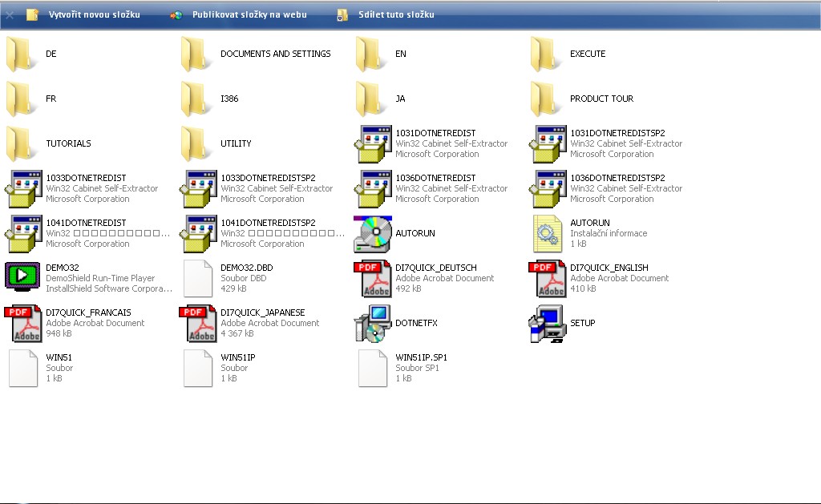The width and height of the screenshot is (821, 504).
Task: Click the '1041DOTNETREDIST' file name
Action: click(x=86, y=224)
